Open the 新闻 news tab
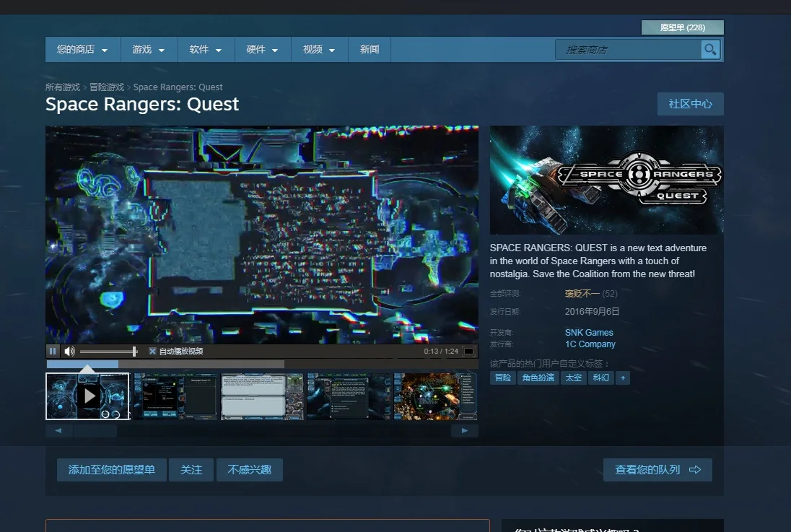The width and height of the screenshot is (791, 532). coord(370,50)
